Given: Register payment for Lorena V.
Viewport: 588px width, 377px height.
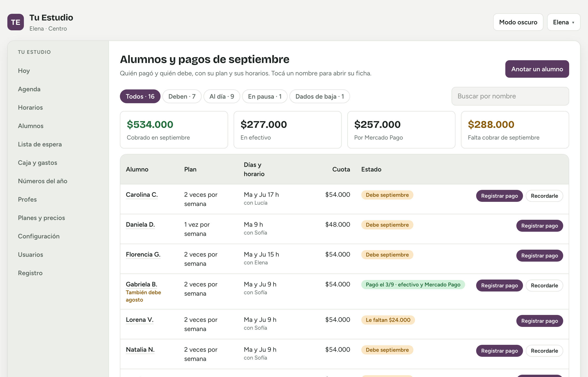Looking at the screenshot, I should (x=540, y=321).
